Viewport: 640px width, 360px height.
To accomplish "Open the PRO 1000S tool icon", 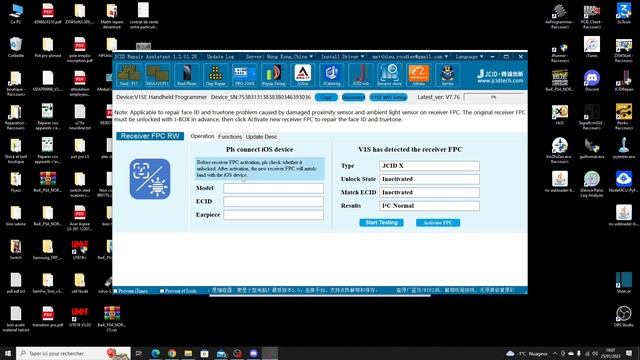I will pos(244,75).
